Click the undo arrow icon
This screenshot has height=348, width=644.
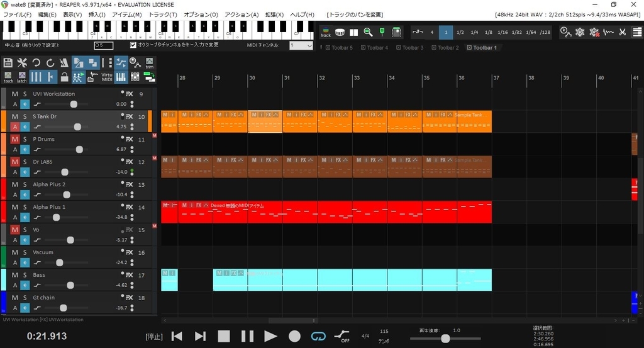click(x=36, y=62)
